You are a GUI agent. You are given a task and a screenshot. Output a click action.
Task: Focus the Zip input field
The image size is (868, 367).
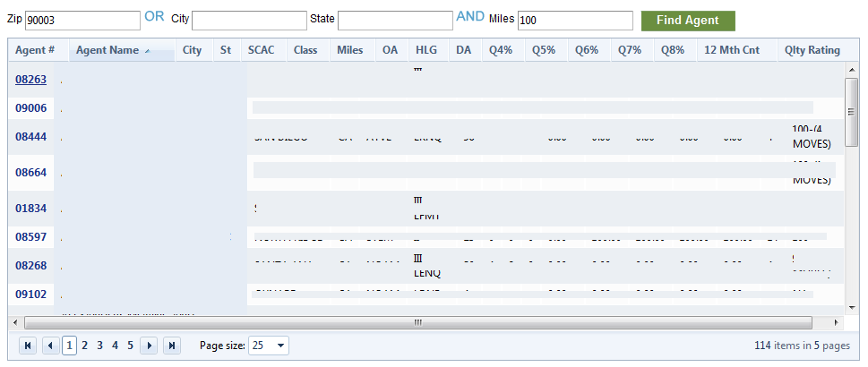(x=82, y=21)
